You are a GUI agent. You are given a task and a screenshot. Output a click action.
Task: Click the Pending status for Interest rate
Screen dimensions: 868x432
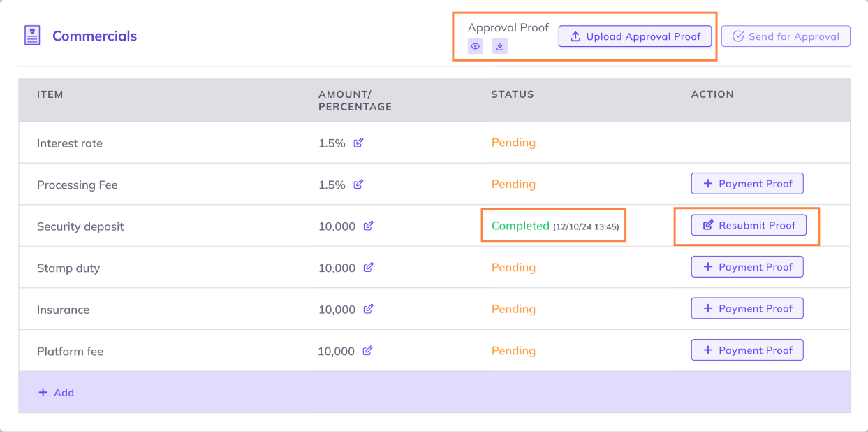[513, 143]
